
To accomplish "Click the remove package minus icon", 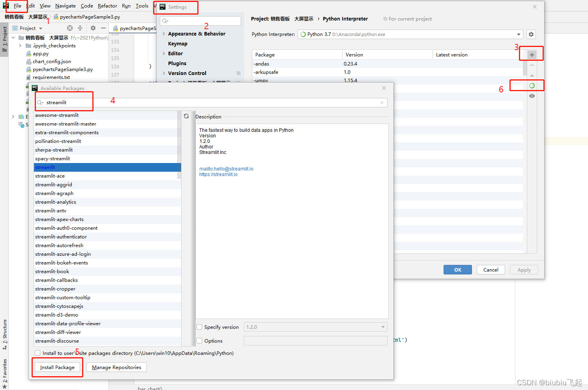I will [532, 65].
